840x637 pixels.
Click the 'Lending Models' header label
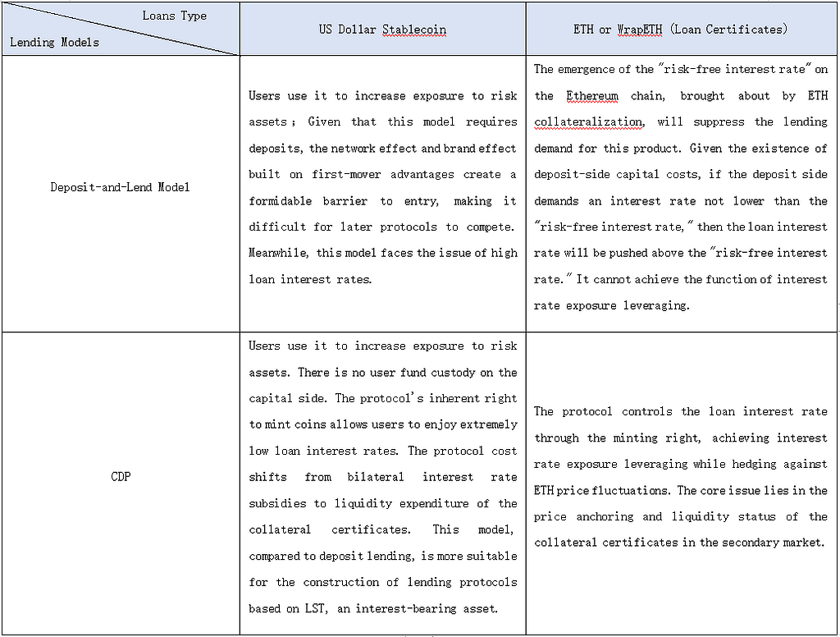(55, 43)
